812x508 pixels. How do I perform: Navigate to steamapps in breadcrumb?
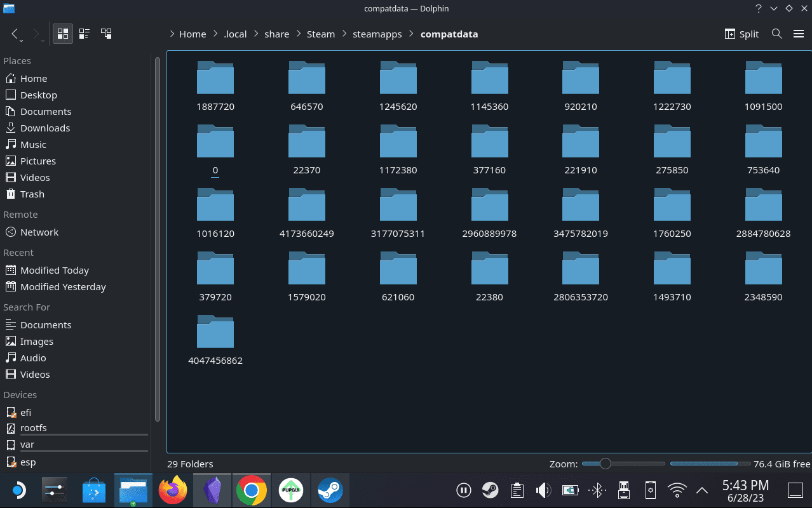[377, 34]
